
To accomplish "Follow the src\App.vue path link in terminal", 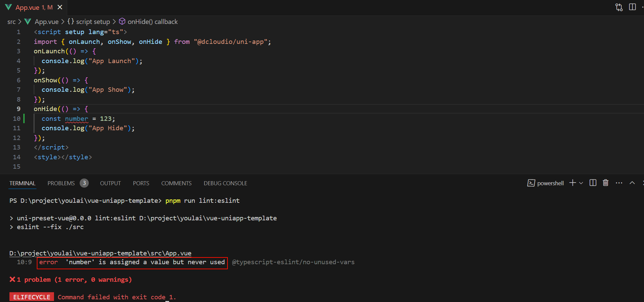I will [100, 253].
